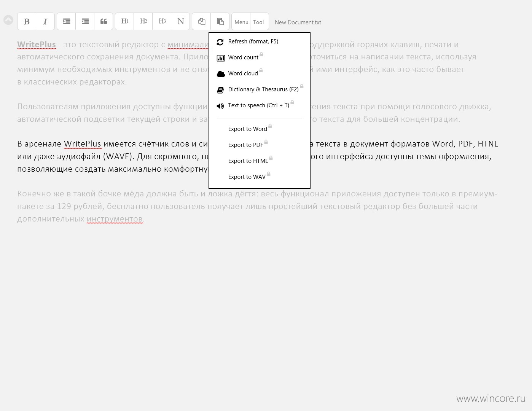Paste text with the clipboard icon
Screen dimensions: 532x411
point(220,21)
